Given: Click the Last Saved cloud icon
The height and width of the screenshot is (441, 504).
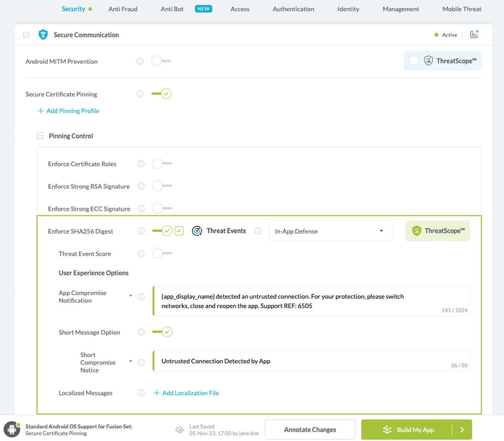Looking at the screenshot, I should pyautogui.click(x=179, y=430).
